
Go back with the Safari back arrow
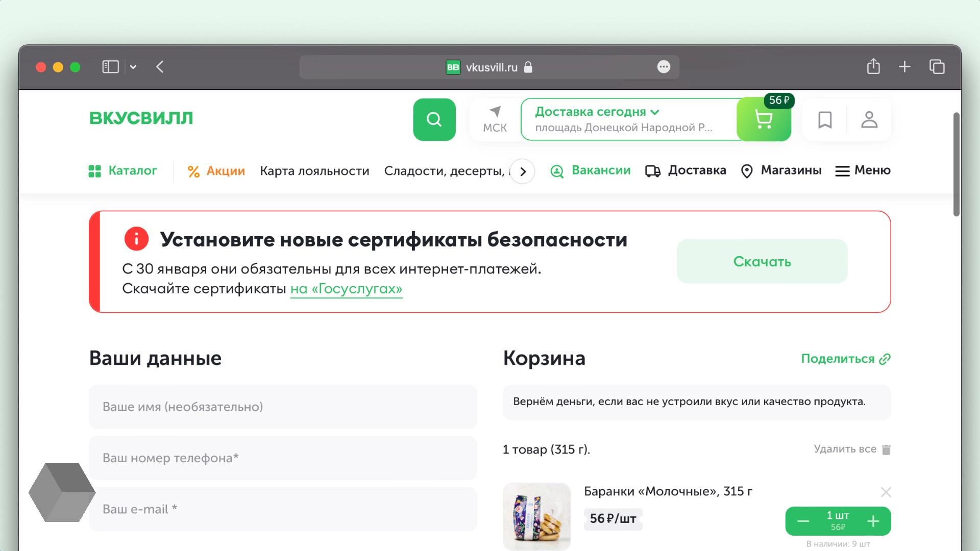tap(160, 67)
